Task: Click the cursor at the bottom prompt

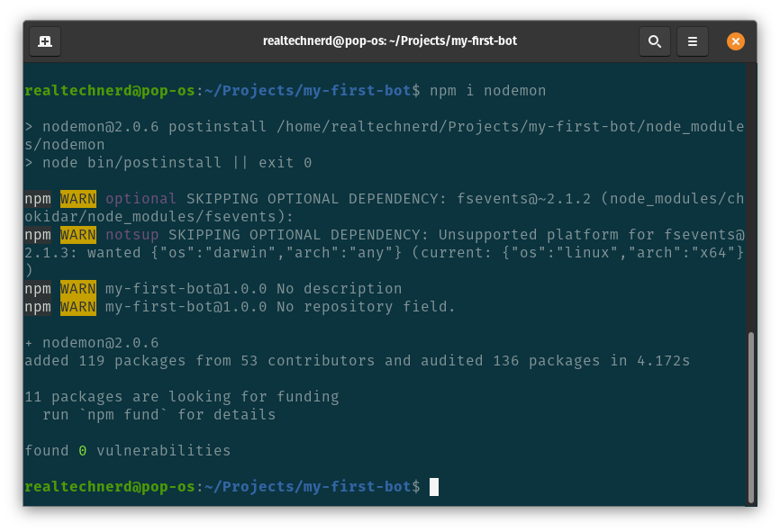Action: 434,487
